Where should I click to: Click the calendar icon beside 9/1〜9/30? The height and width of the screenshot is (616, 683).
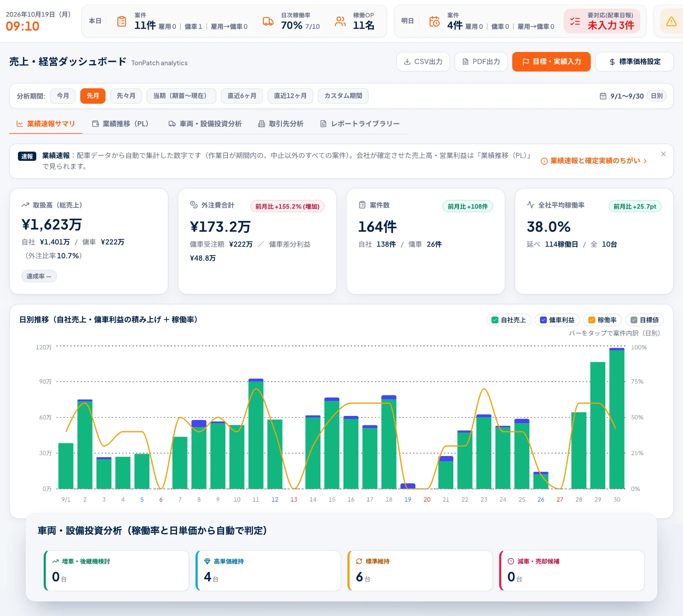pyautogui.click(x=603, y=96)
